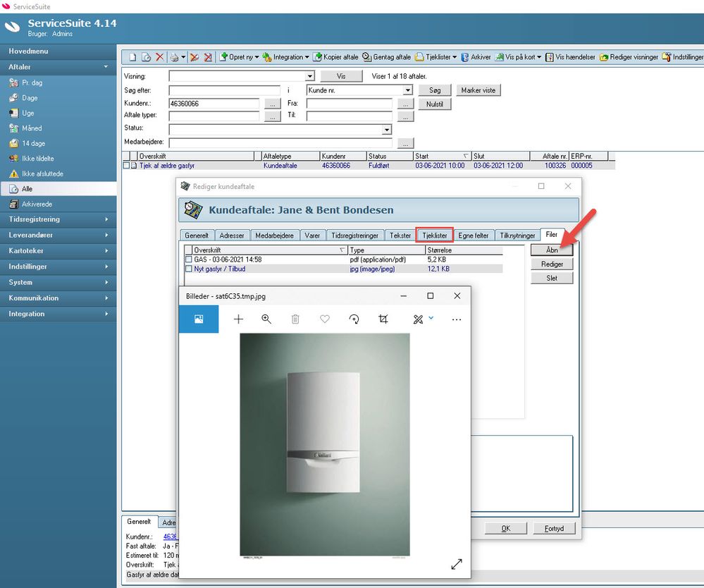Screen dimensions: 704x588
Task: Click the trash icon in photo viewer
Action: (x=295, y=319)
